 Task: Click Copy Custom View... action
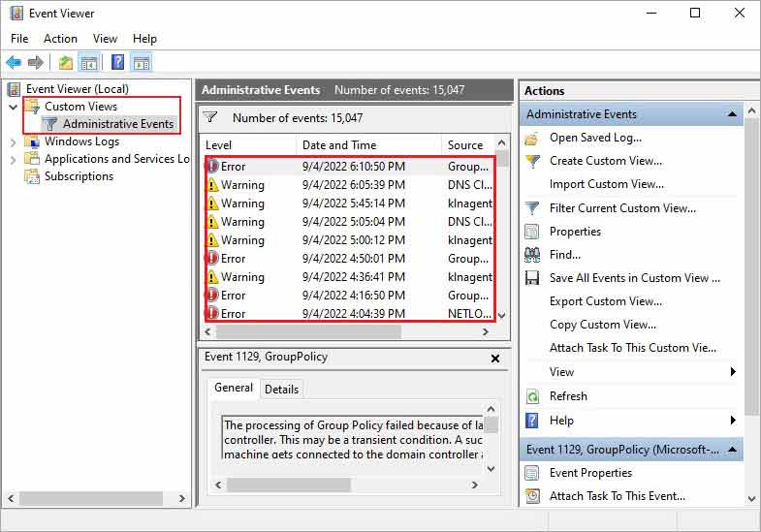tap(602, 325)
